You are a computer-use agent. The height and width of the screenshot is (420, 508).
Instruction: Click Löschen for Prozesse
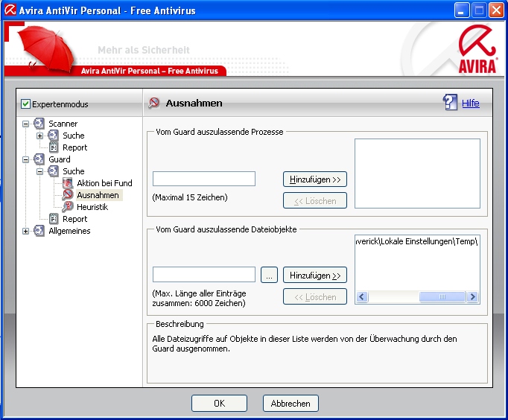coord(315,201)
